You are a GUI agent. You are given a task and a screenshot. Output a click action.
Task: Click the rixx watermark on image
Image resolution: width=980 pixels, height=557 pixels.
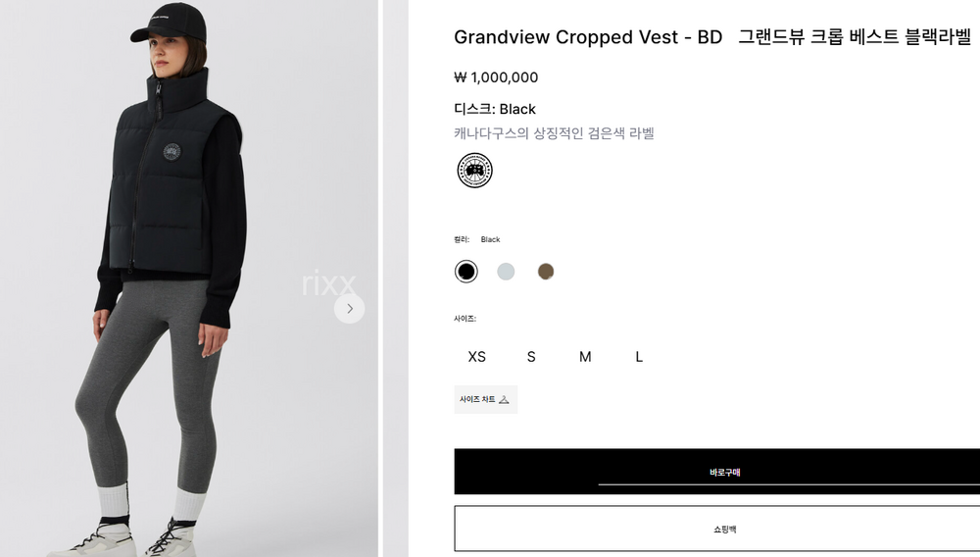point(328,283)
